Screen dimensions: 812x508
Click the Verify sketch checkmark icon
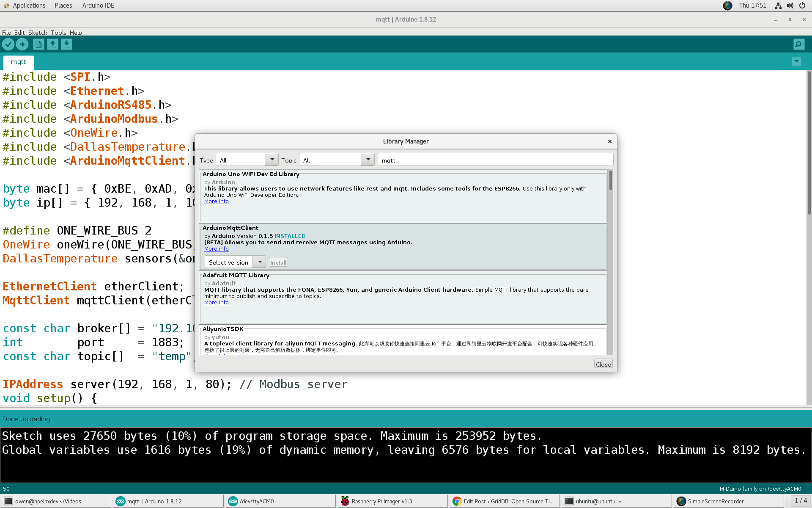click(x=8, y=44)
